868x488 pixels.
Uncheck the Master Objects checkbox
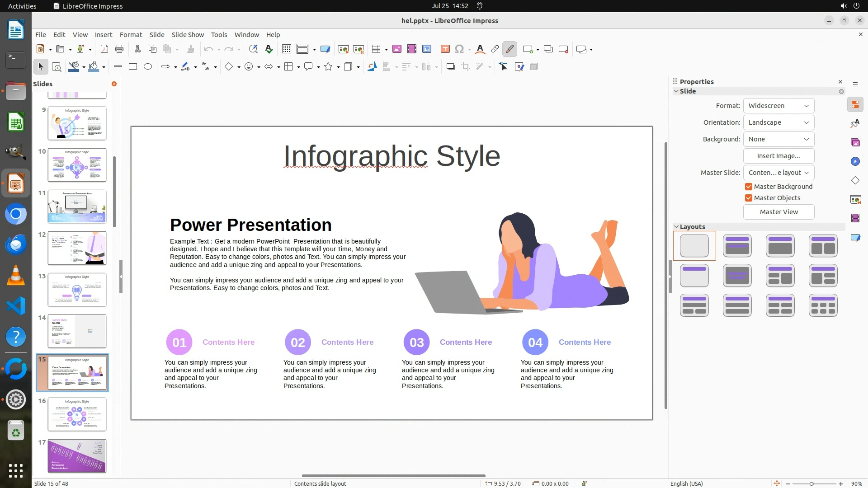pyautogui.click(x=749, y=198)
